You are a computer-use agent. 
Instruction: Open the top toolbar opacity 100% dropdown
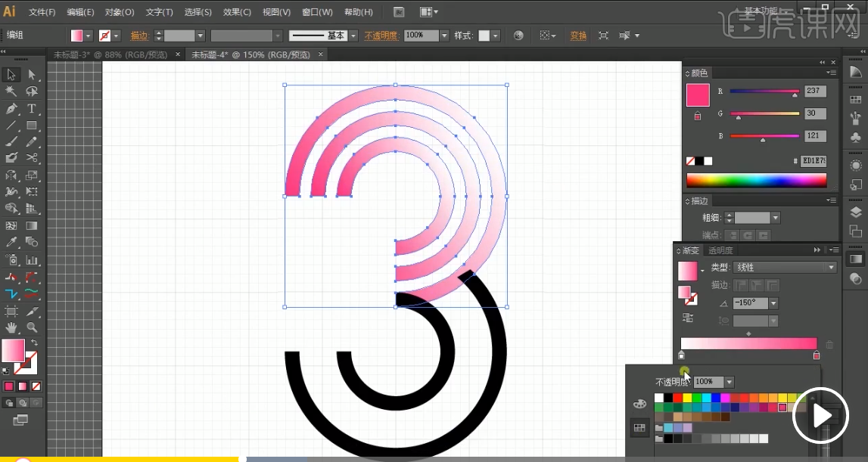(x=443, y=36)
